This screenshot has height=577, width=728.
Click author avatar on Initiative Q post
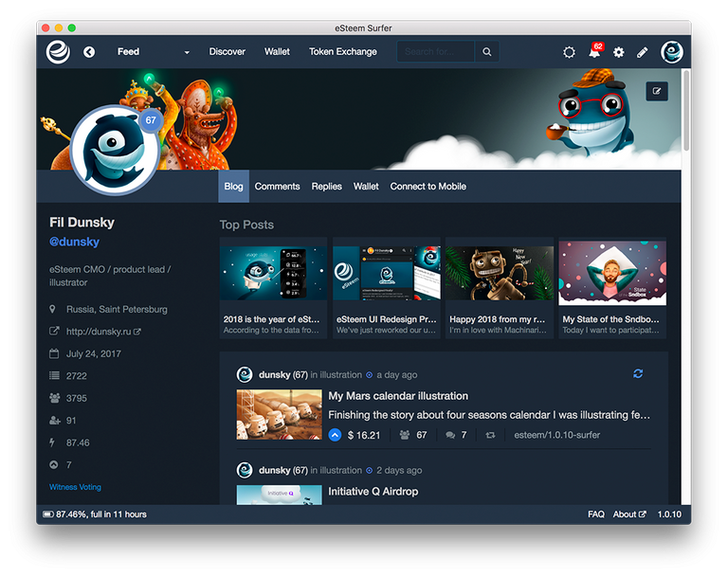click(245, 470)
